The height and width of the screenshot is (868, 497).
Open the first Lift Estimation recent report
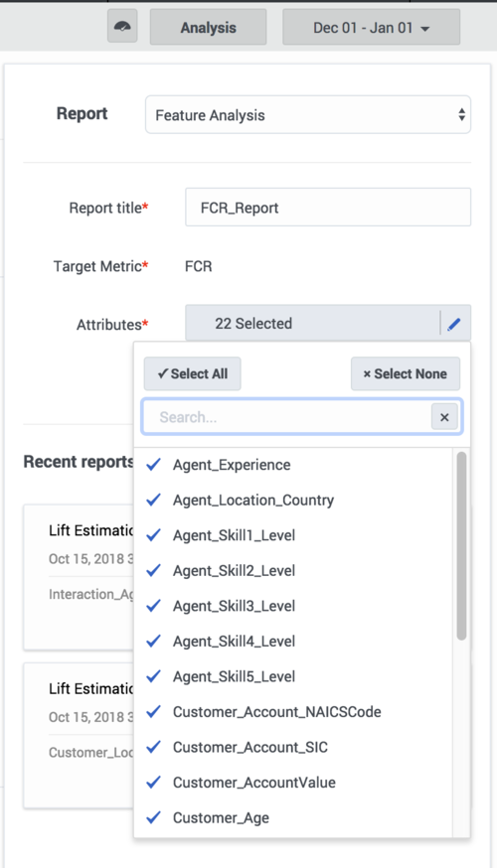click(x=79, y=577)
